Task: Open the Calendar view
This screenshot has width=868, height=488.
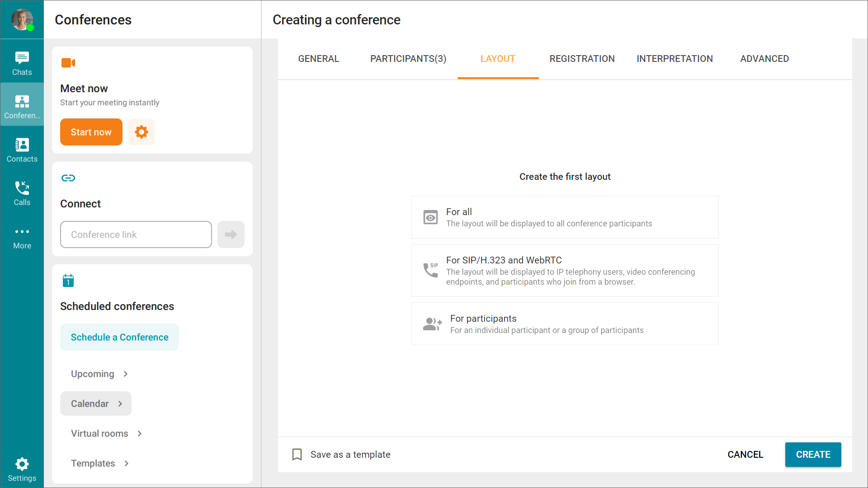Action: [96, 404]
